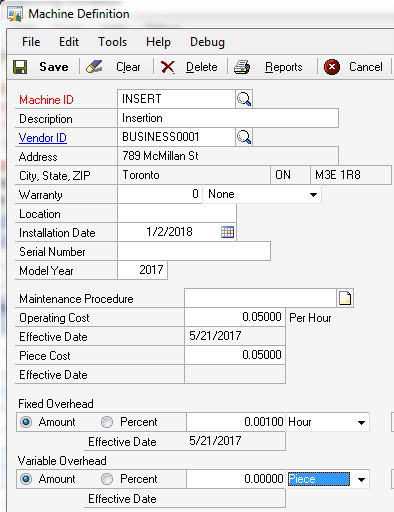
Task: Follow the Vendor ID link
Action: [43, 138]
